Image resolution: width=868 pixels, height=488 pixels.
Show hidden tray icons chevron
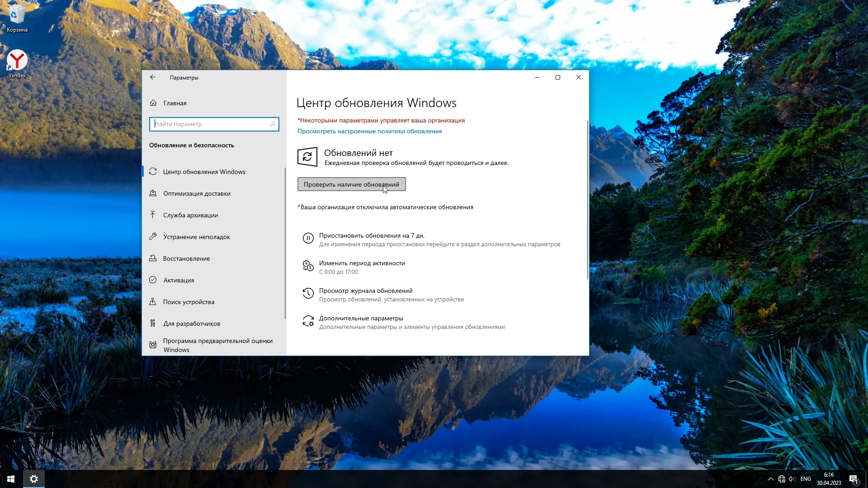(770, 479)
